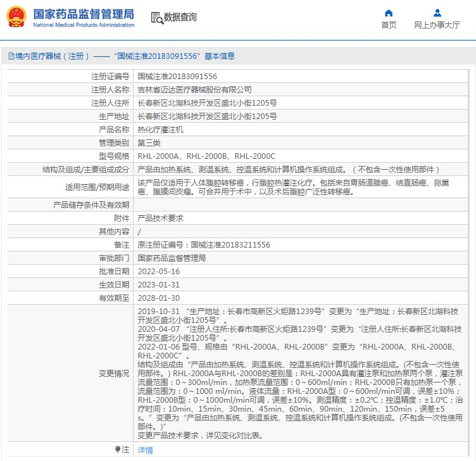Click the 首页 home icon
This screenshot has height=461, width=476.
pos(389,13)
